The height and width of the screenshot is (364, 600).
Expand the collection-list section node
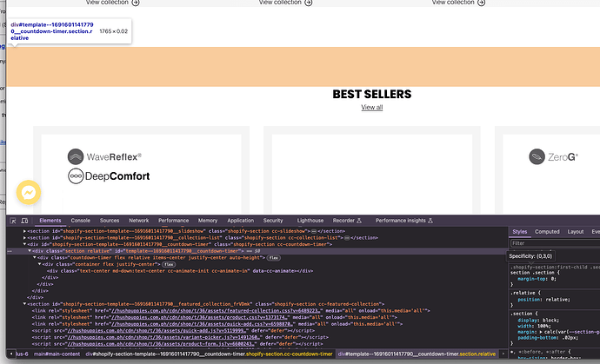[24, 238]
